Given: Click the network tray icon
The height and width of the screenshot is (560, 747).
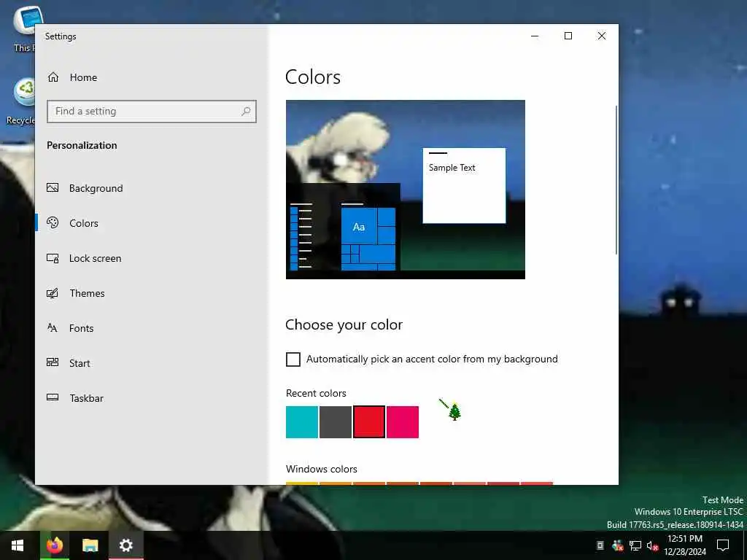Looking at the screenshot, I should pos(635,545).
